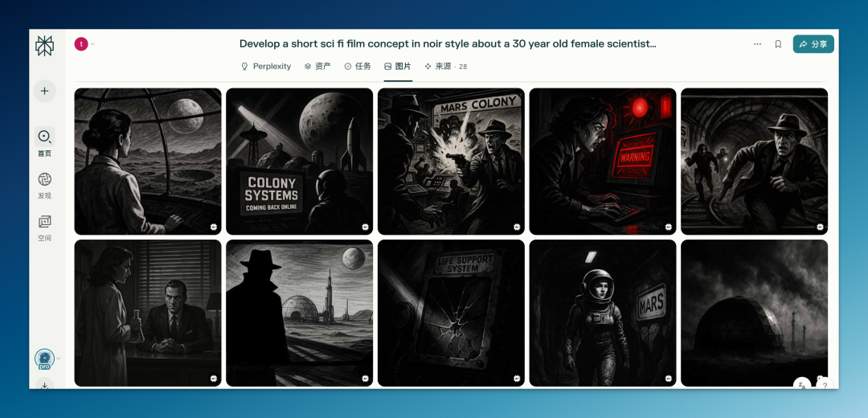The image size is (868, 418).
Task: Open the question mark help button
Action: pos(825,386)
